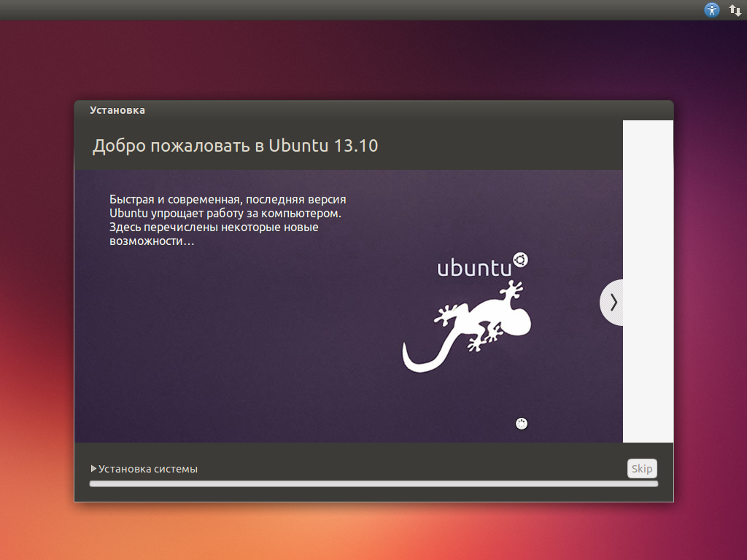The width and height of the screenshot is (747, 560).
Task: Click the Установка window title
Action: tap(117, 110)
